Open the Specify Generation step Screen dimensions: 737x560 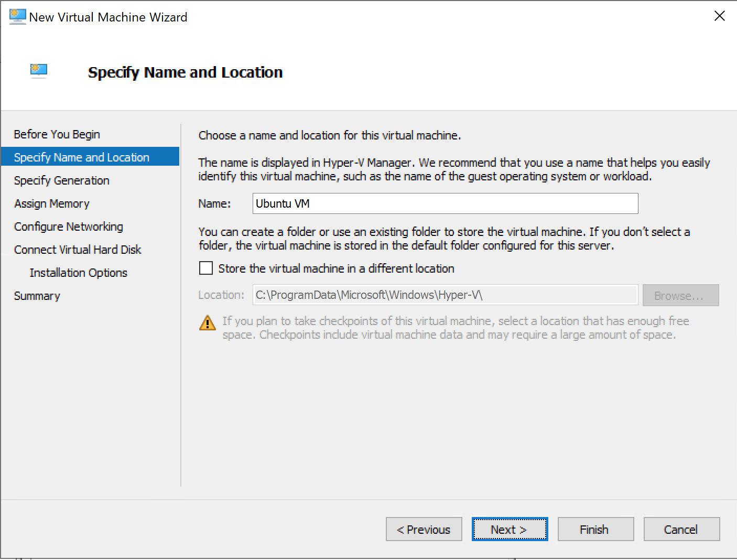[62, 180]
